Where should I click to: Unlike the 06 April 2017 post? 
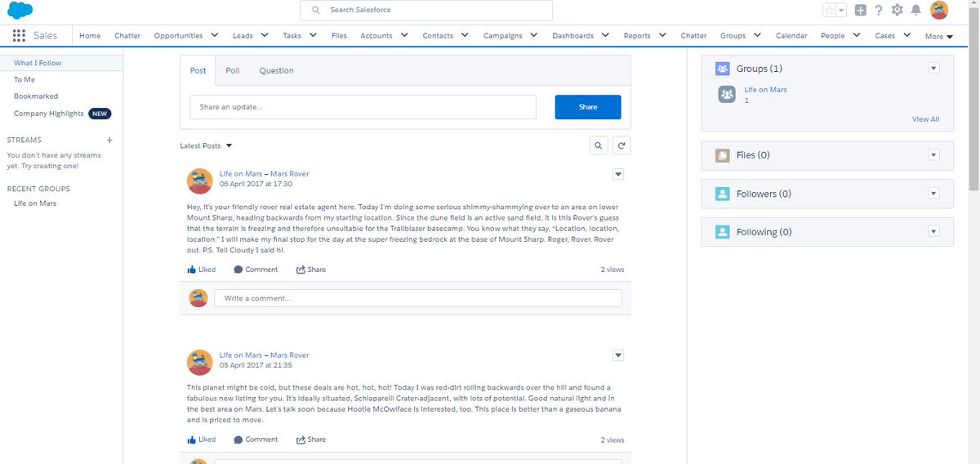[202, 270]
